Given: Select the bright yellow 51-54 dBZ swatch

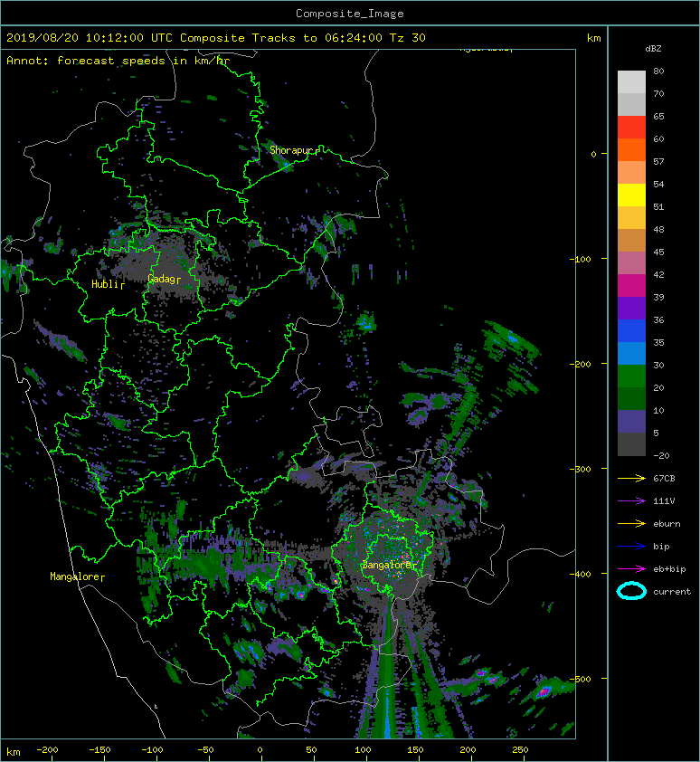Looking at the screenshot, I should click(631, 195).
